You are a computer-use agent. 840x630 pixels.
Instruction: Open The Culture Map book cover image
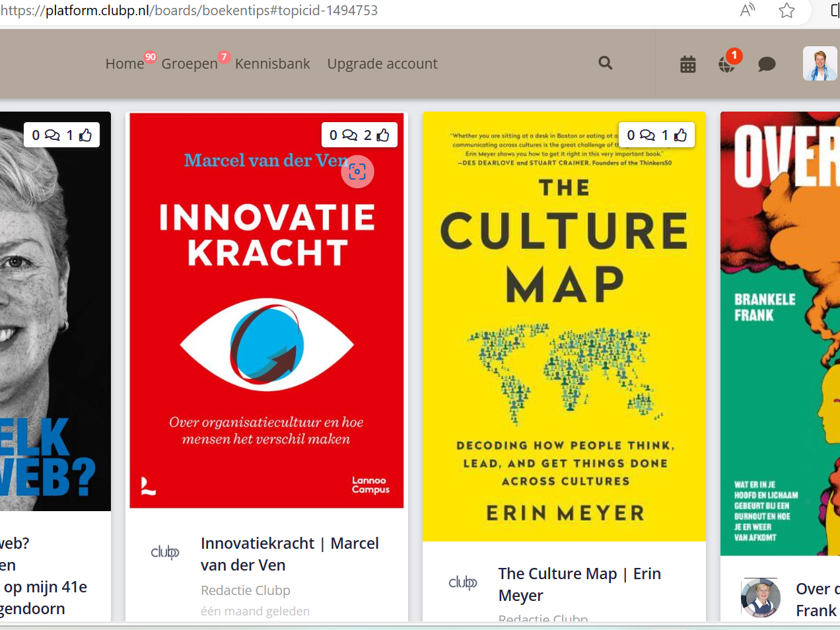(564, 327)
